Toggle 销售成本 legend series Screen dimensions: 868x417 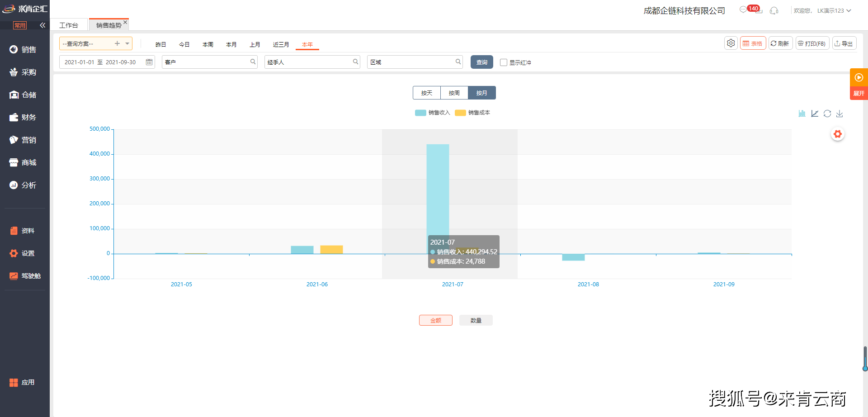tap(472, 113)
